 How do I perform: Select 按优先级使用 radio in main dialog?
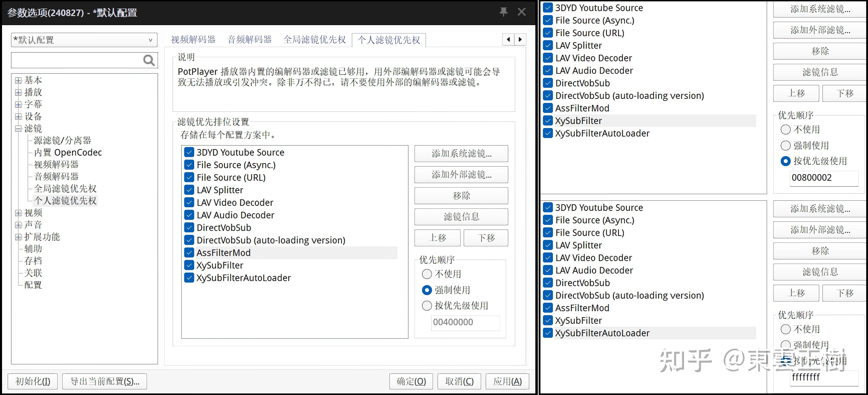click(427, 306)
